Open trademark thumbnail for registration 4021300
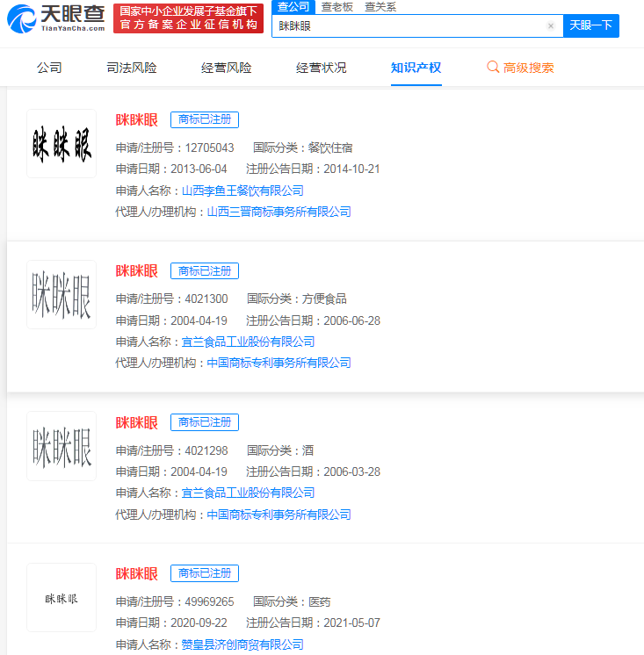 (62, 294)
